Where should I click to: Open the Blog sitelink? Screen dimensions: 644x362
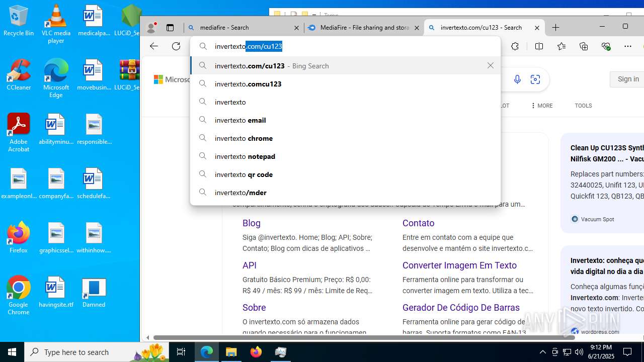point(252,223)
